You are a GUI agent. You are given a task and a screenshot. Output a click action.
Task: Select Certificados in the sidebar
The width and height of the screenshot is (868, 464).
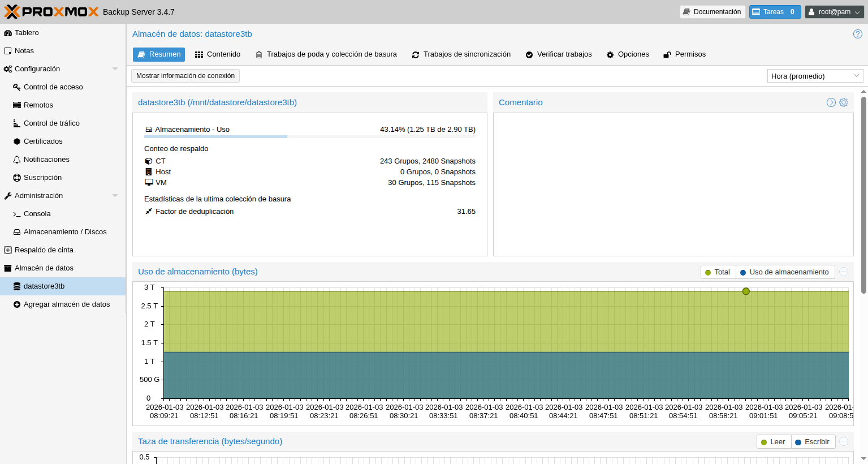(43, 141)
